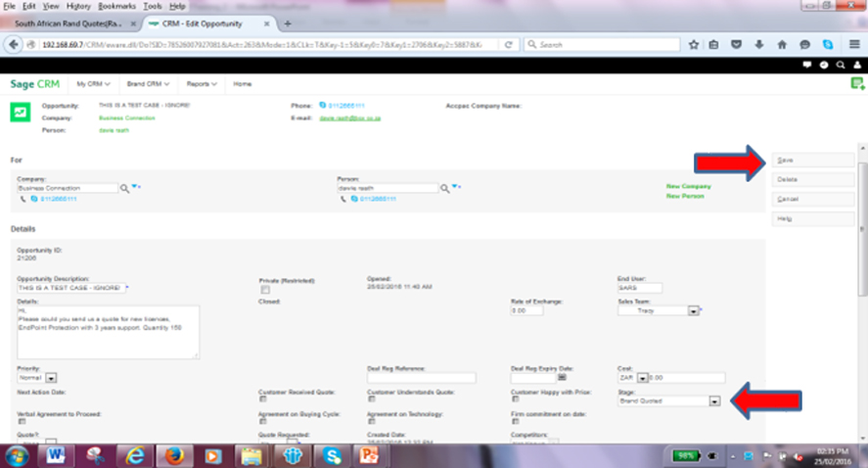Screen dimensions: 868x468
Task: Go back with Firefox back arrow
Action: (x=14, y=44)
